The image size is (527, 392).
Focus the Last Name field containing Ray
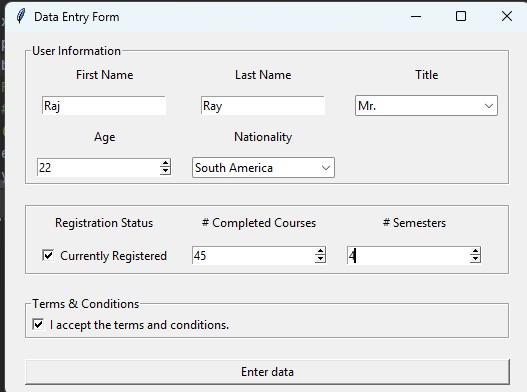tap(263, 106)
